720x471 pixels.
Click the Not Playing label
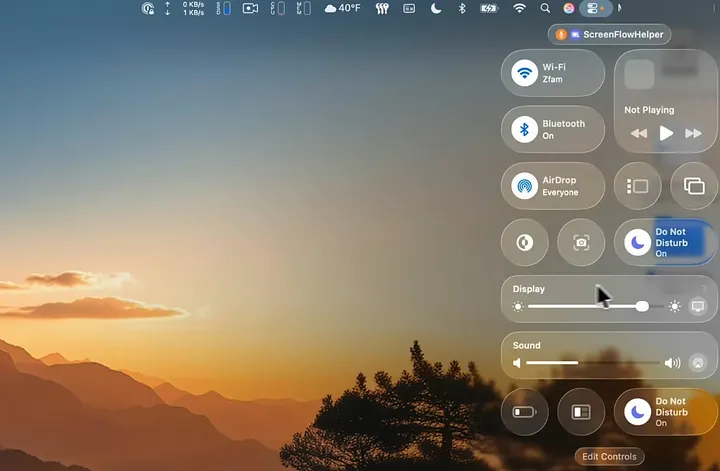tap(649, 110)
